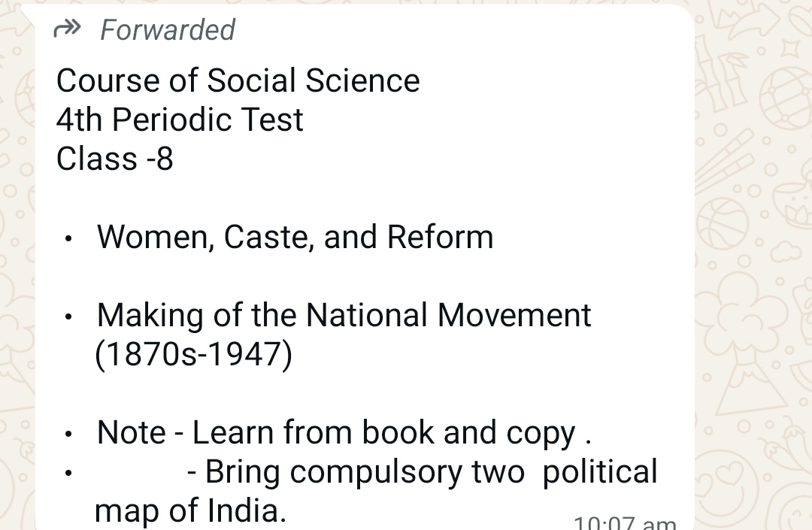
Task: Tap the bullet before "Note - Learn"
Action: point(69,435)
